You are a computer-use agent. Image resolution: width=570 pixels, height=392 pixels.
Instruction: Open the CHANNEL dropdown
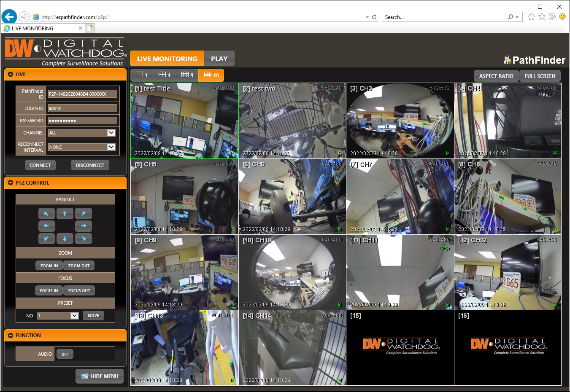pyautogui.click(x=111, y=133)
